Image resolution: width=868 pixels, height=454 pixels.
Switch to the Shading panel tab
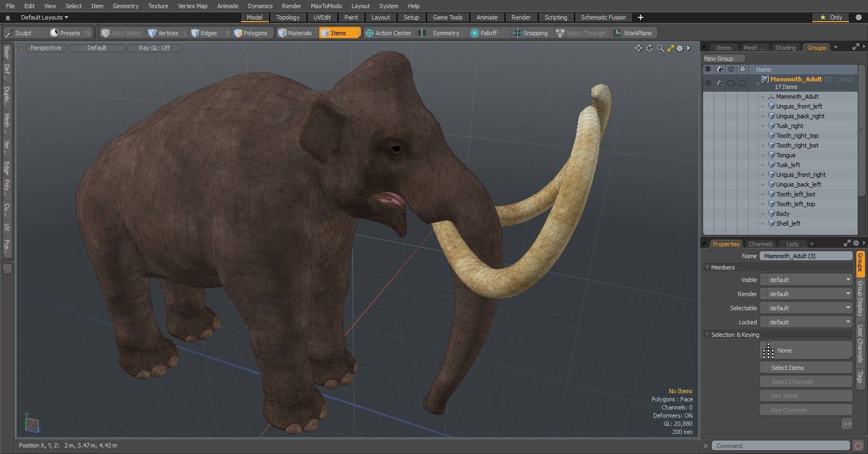point(785,48)
